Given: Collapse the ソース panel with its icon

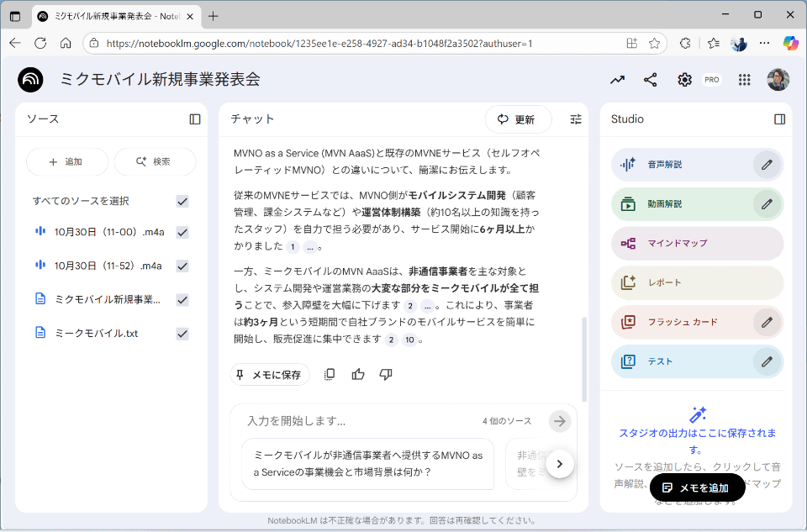Looking at the screenshot, I should point(195,119).
